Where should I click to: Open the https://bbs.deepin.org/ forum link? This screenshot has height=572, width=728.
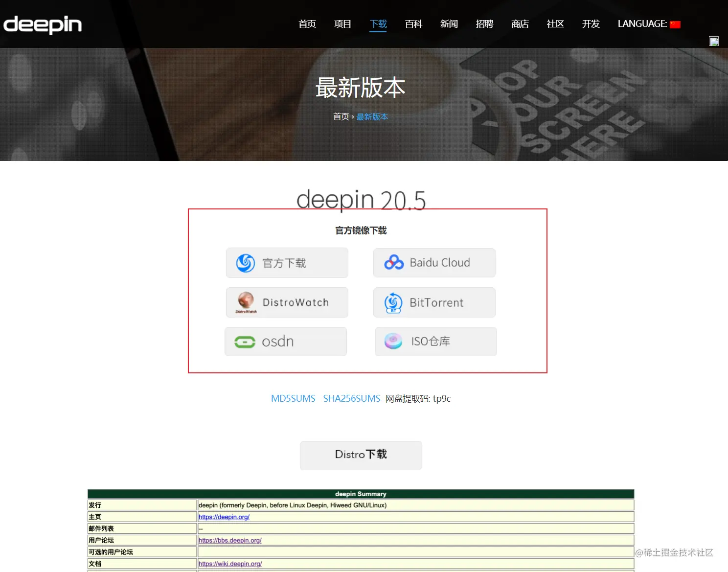coord(230,540)
